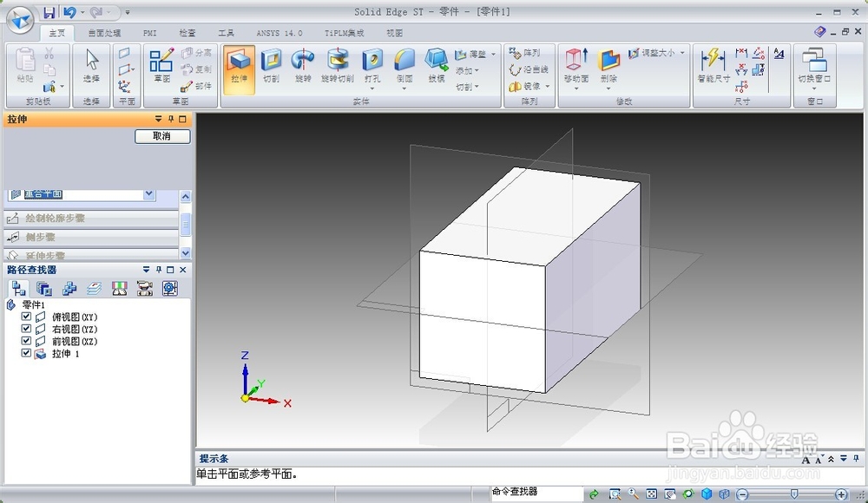Click the coincident plane icon in 平面 group
Screen dimensions: 868x503
[x=124, y=53]
